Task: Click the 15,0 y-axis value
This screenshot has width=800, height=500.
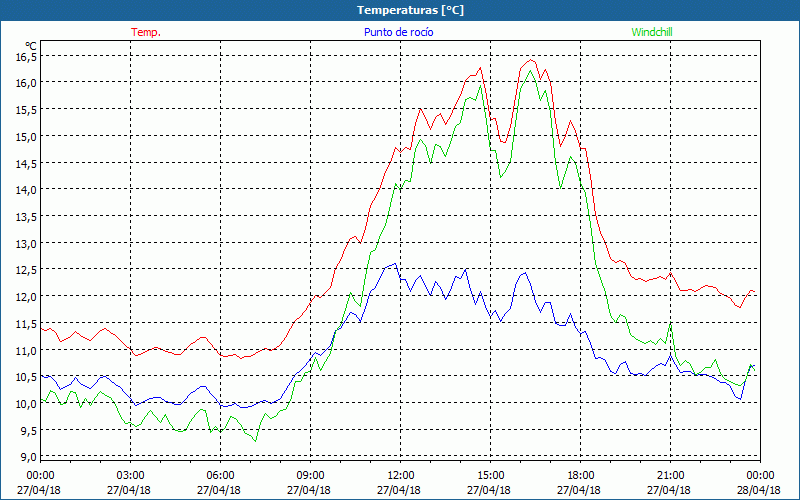Action: pyautogui.click(x=26, y=137)
